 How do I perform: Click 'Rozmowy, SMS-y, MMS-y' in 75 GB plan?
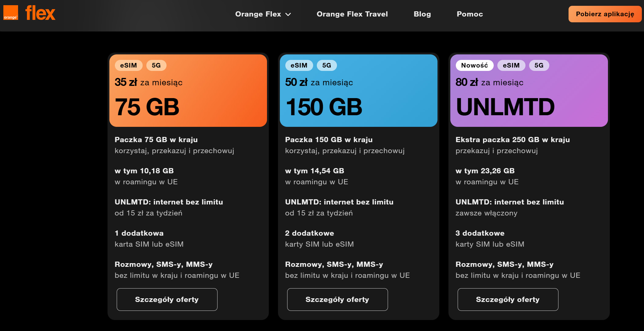click(x=163, y=264)
